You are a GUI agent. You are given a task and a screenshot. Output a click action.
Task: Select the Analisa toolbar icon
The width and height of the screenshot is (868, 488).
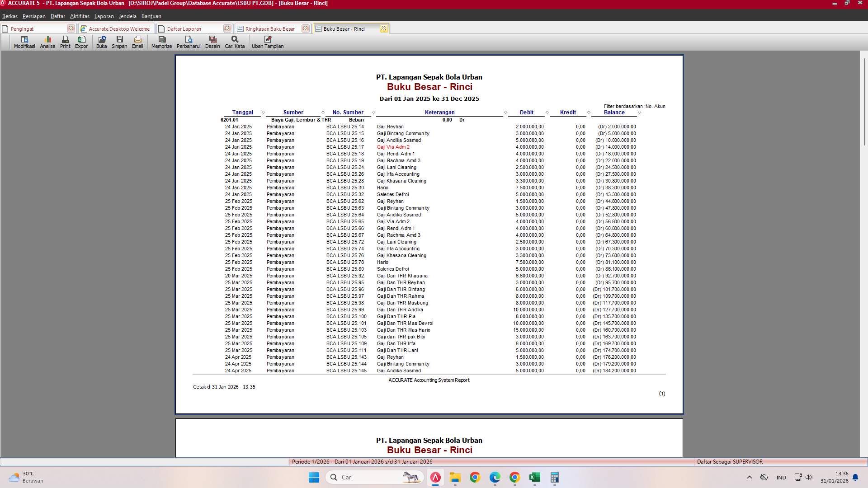pyautogui.click(x=47, y=42)
